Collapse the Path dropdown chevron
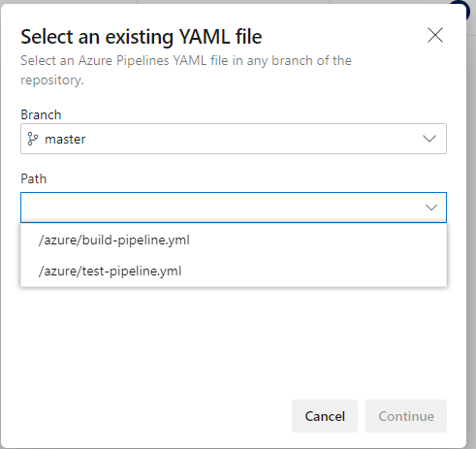This screenshot has width=476, height=449. (x=431, y=208)
